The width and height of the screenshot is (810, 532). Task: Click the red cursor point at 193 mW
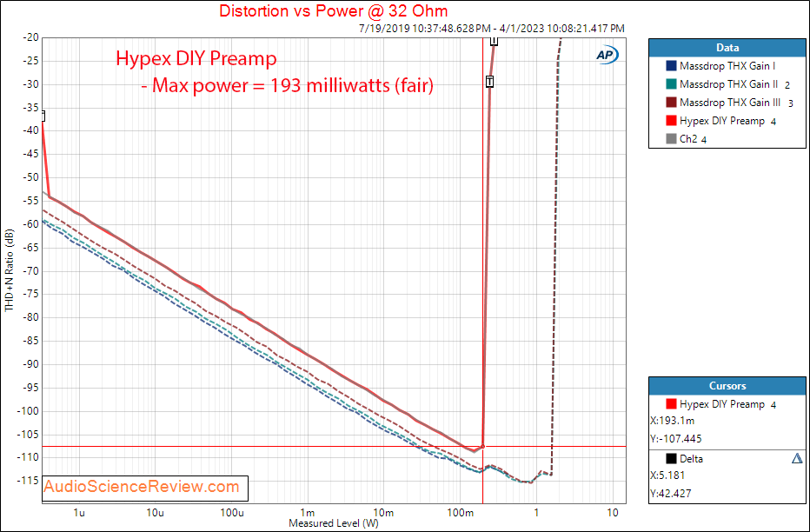[482, 446]
